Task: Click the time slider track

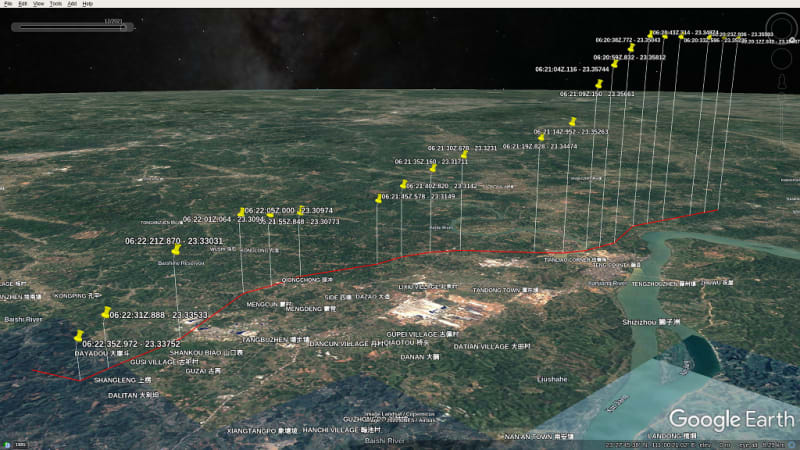Action: [71, 27]
